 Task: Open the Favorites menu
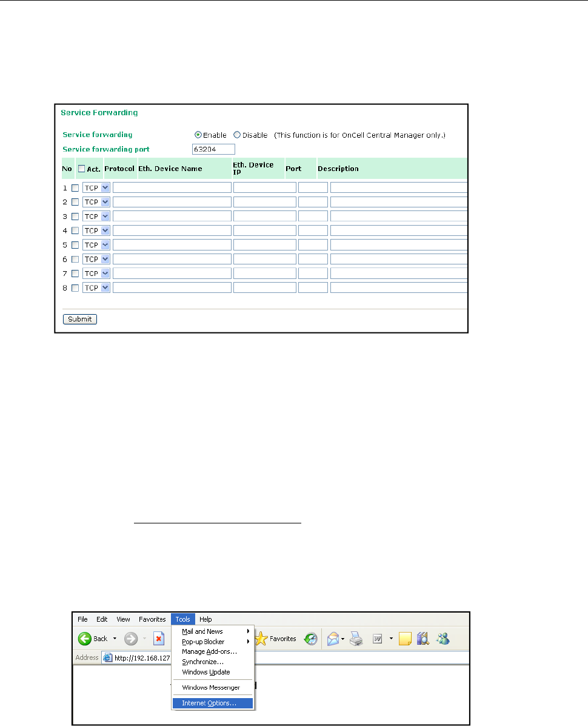152,619
